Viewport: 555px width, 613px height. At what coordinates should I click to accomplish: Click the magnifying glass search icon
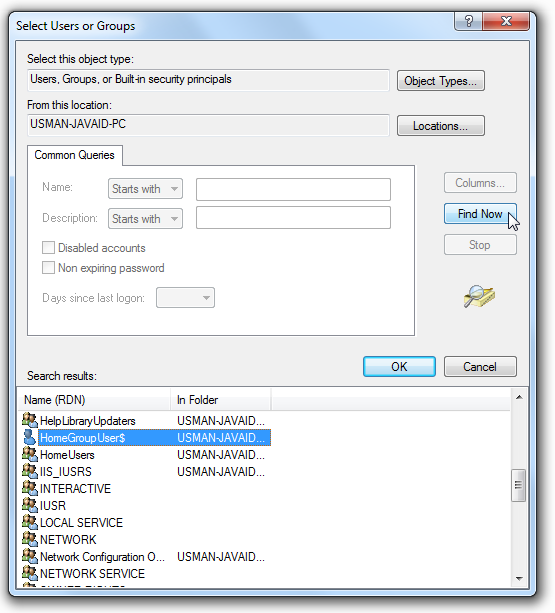[479, 296]
